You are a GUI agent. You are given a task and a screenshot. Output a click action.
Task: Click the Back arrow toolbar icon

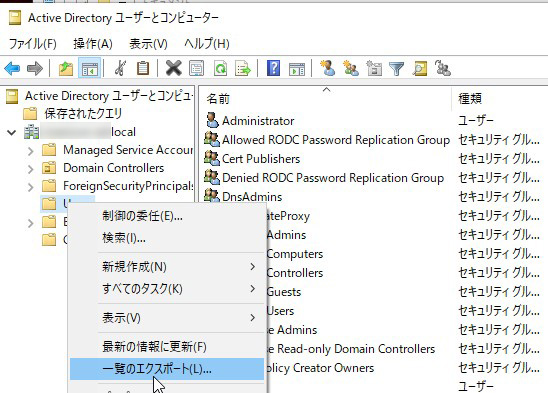12,68
